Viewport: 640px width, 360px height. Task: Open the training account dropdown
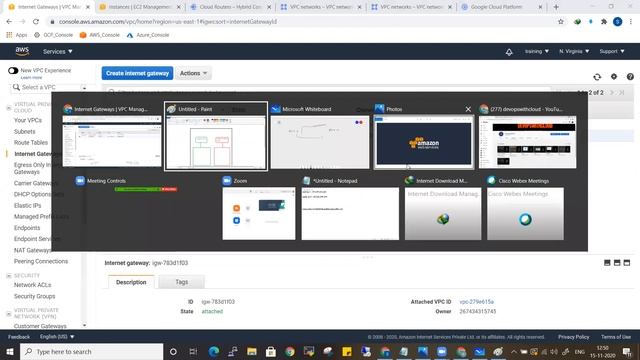(x=536, y=51)
